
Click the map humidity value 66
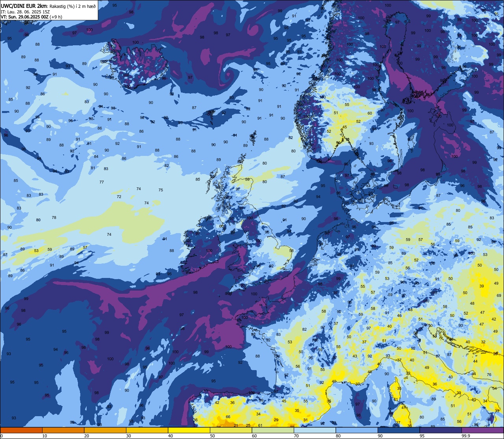coord(228,417)
